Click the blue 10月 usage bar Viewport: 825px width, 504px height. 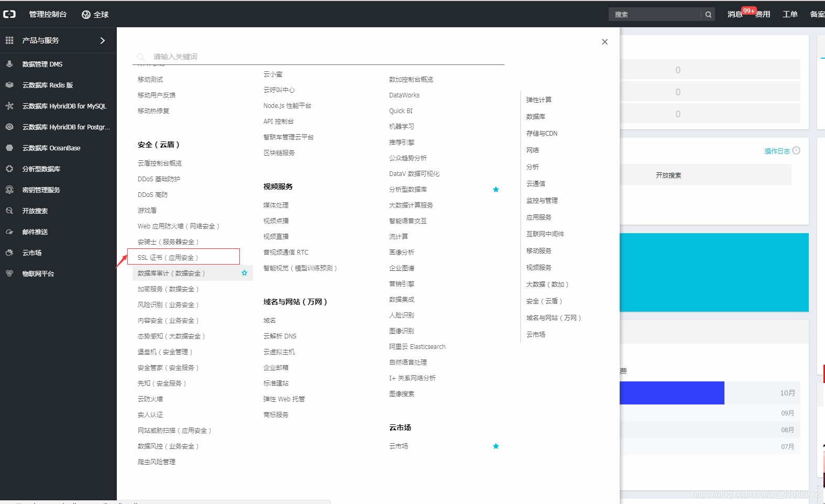click(x=672, y=393)
